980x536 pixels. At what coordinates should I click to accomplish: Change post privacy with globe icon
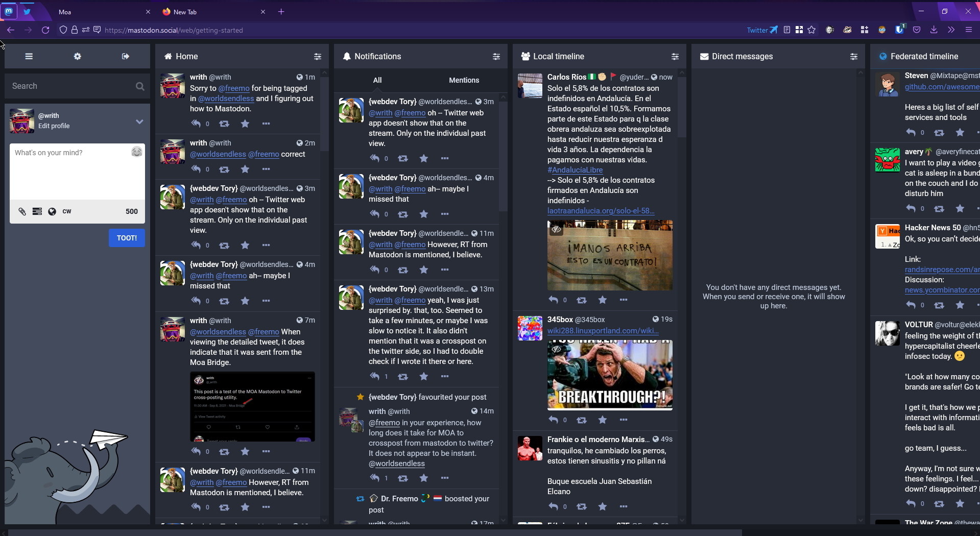click(52, 211)
